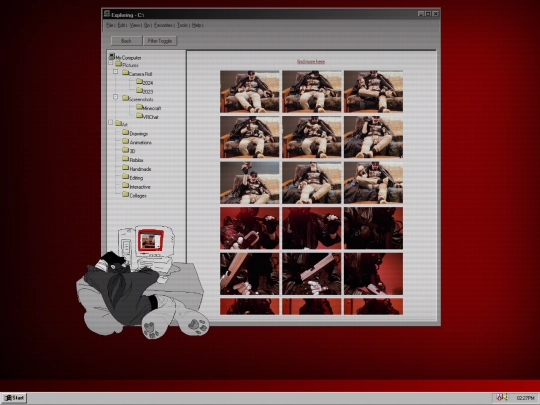The height and width of the screenshot is (405, 540).
Task: Collapse the Screenshots tree node
Action: 116,97
